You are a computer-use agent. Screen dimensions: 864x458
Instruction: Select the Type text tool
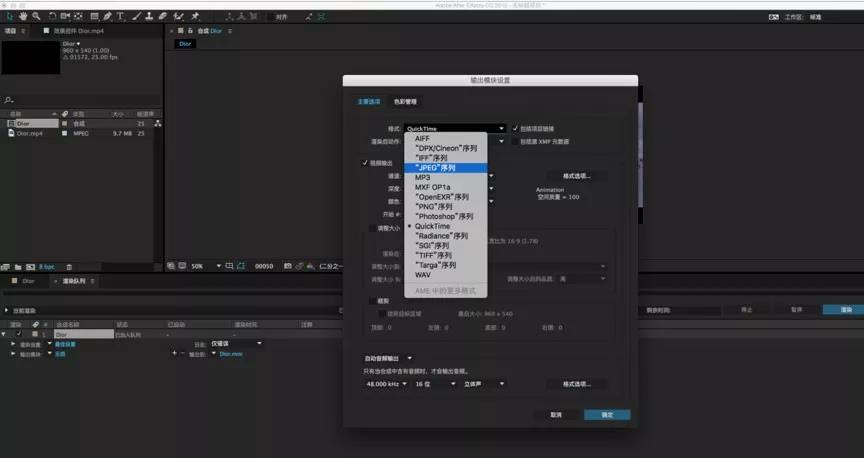(121, 17)
